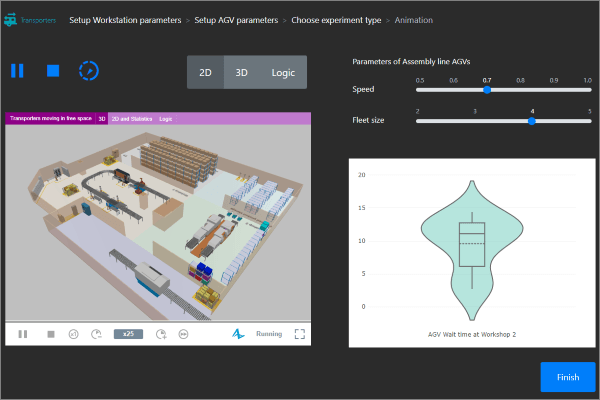The width and height of the screenshot is (600, 400).
Task: Stop the animation in the bottom player bar
Action: (49, 334)
